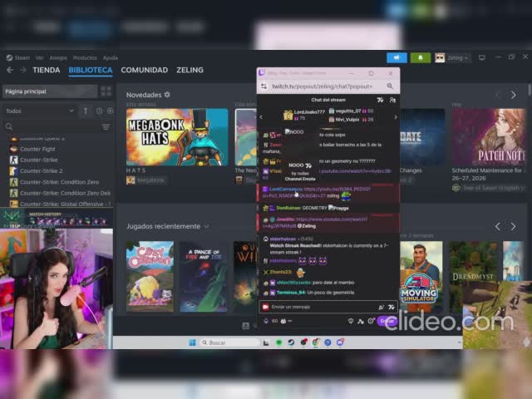Viewport: 532px width, 399px height.
Task: Select Counter-Strike in game list
Action: tap(39, 160)
